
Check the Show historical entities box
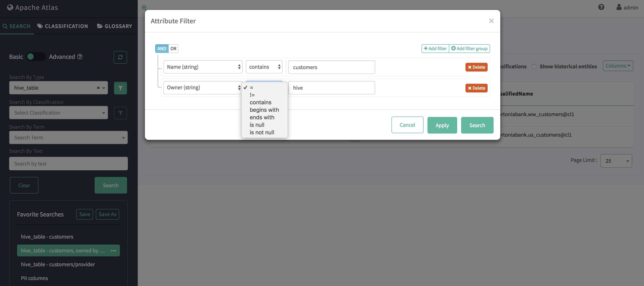(x=534, y=66)
